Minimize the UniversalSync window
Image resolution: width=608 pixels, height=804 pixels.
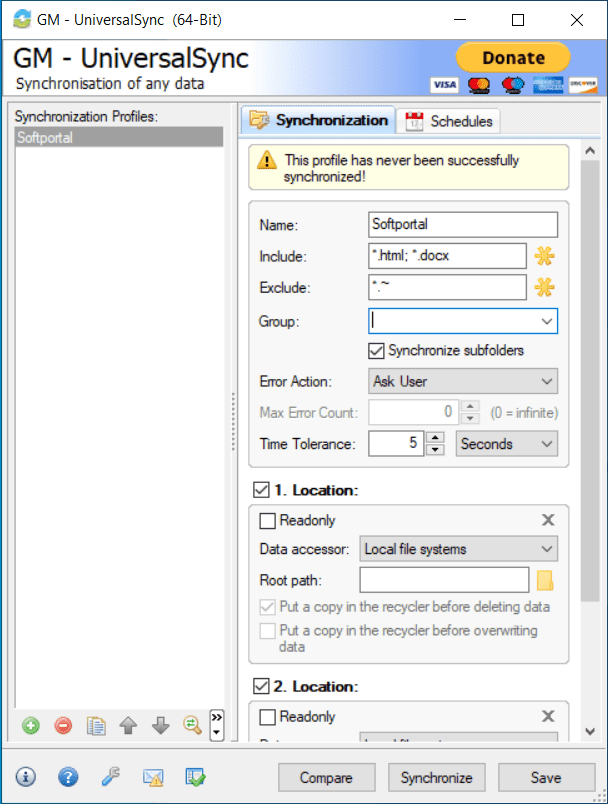click(x=460, y=20)
